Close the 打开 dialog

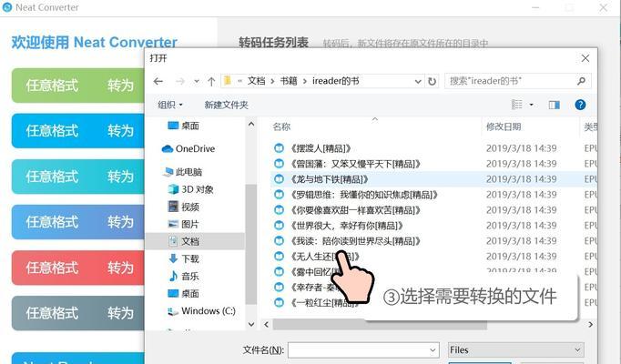pyautogui.click(x=585, y=58)
